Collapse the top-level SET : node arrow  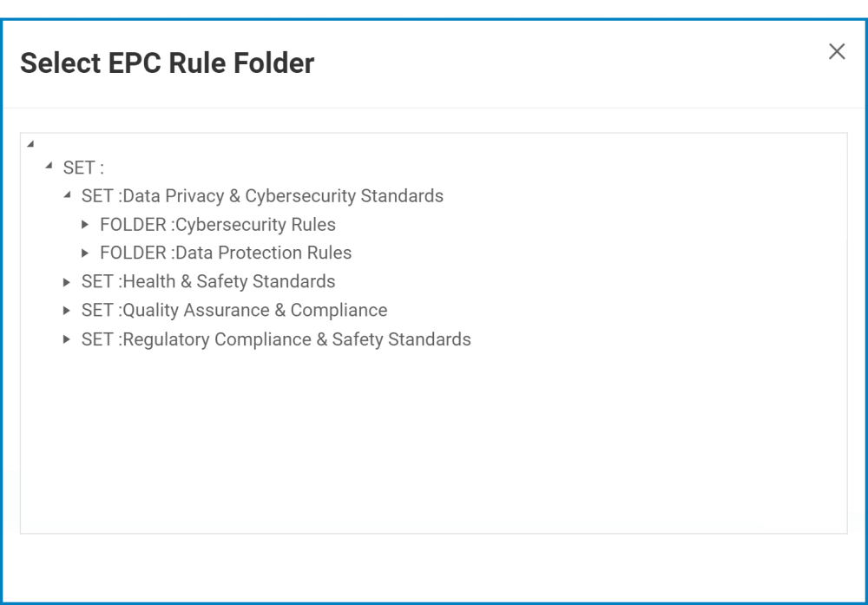(49, 166)
